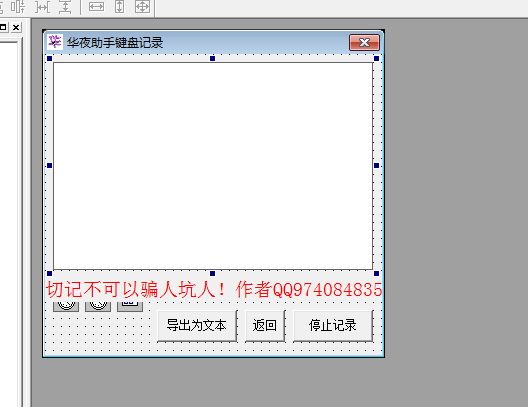
Task: Click the top-center selection handle of edit box
Action: pos(212,59)
